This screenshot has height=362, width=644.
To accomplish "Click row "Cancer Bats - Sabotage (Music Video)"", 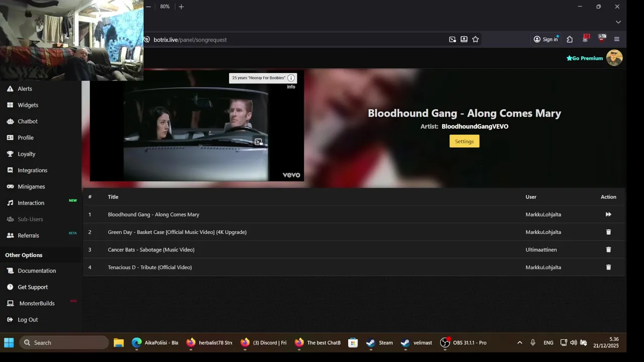I will coord(354,250).
